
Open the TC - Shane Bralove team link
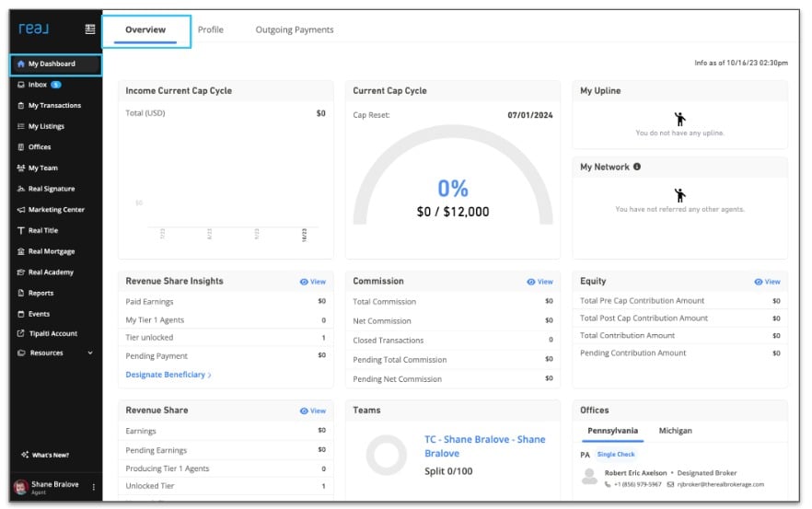pyautogui.click(x=484, y=446)
